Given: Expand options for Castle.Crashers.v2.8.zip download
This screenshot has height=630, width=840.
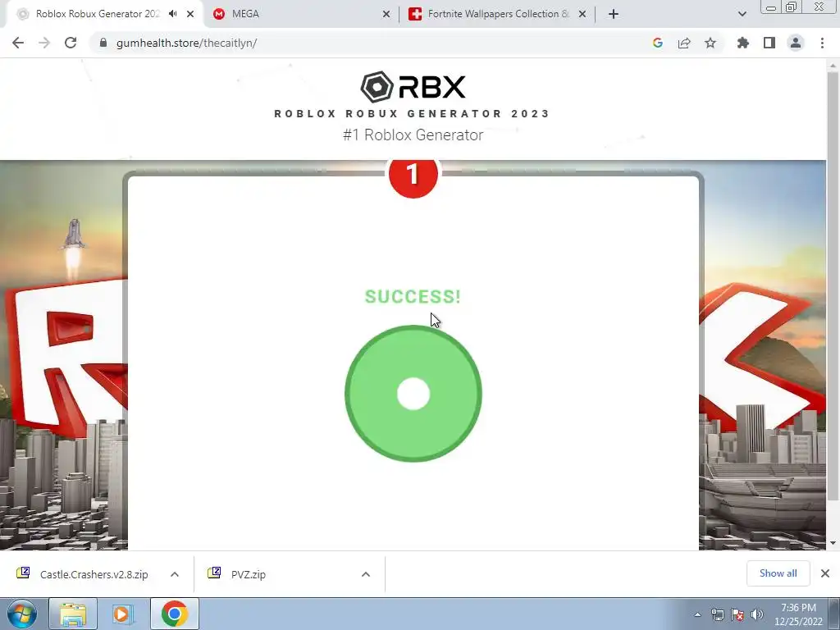Looking at the screenshot, I should [175, 574].
